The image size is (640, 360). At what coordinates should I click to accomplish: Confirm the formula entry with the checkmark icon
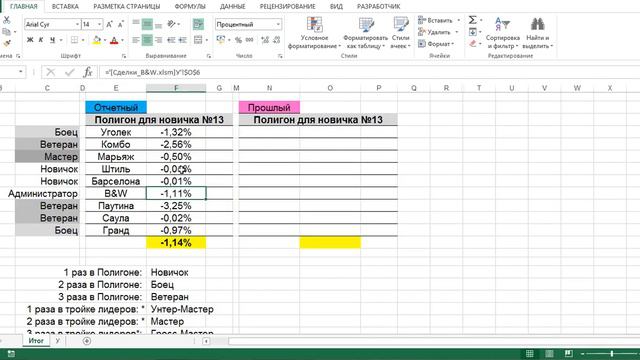[69, 72]
